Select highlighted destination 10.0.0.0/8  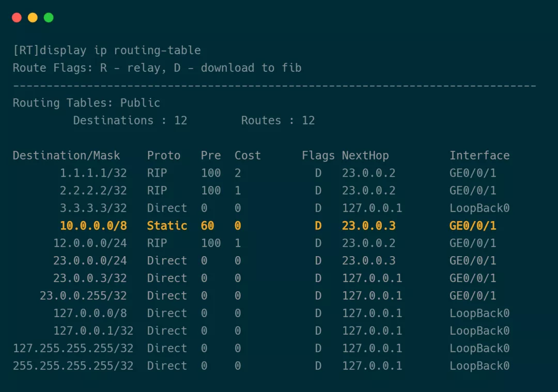click(93, 226)
